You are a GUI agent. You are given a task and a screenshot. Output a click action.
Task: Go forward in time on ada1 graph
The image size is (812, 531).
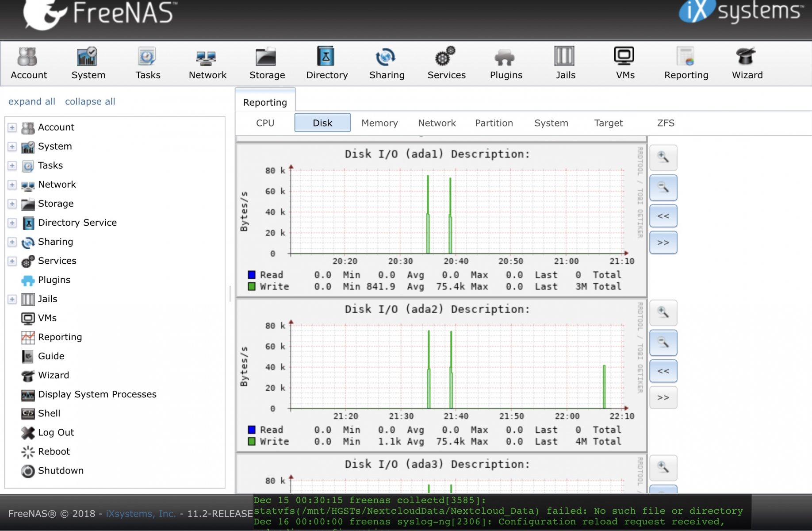pos(663,242)
